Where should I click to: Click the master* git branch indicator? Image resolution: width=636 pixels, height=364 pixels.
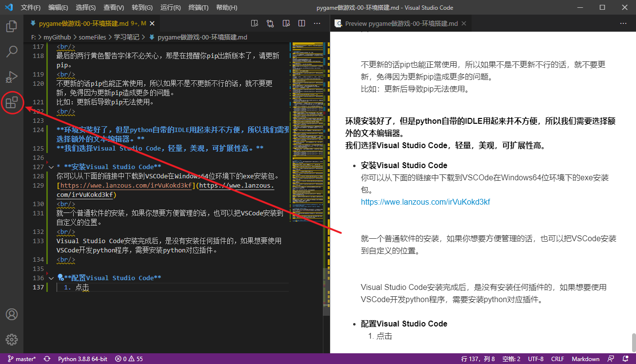[x=21, y=359]
